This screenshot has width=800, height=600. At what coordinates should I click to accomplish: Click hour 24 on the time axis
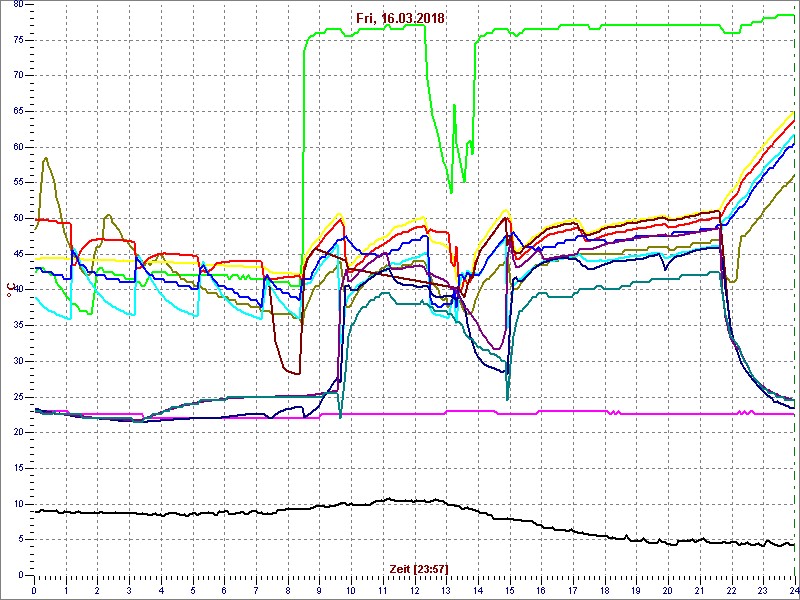pyautogui.click(x=794, y=588)
